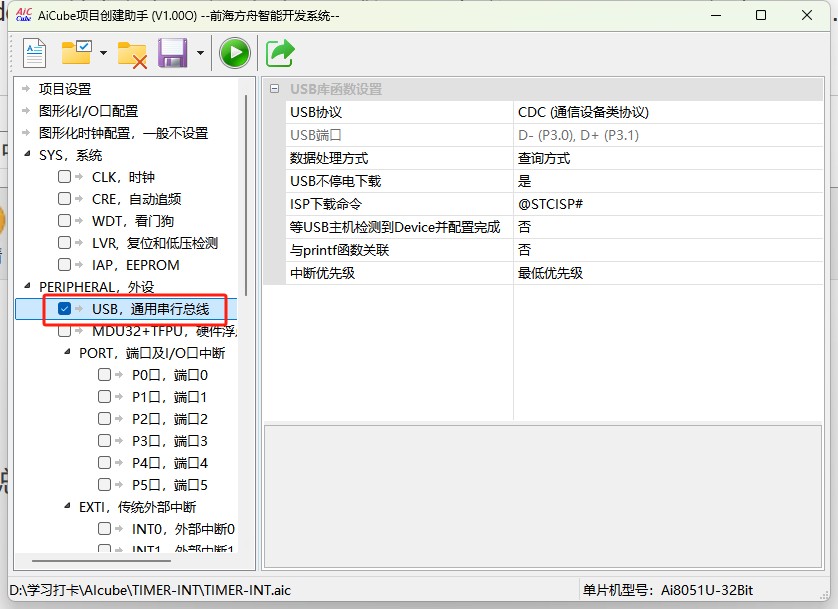Enable the INT0，外部中断0 checkbox

click(104, 528)
